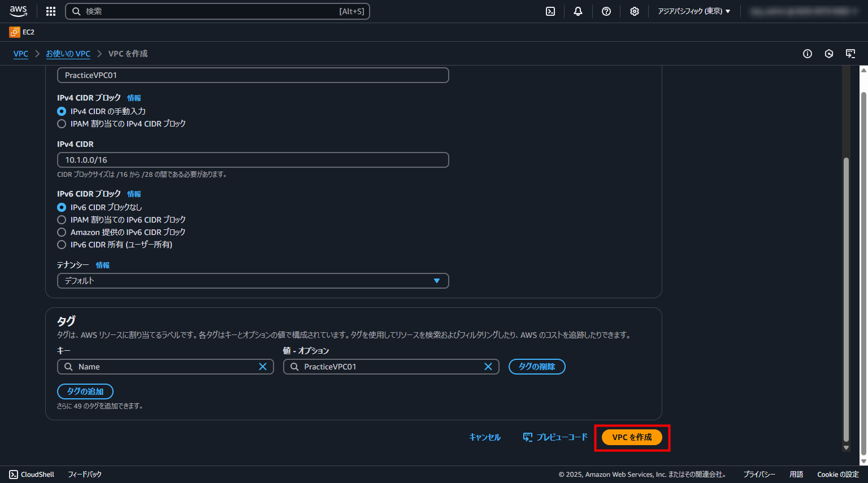The height and width of the screenshot is (483, 868).
Task: Click the monitor icon beside the hexagon icon
Action: pyautogui.click(x=850, y=54)
